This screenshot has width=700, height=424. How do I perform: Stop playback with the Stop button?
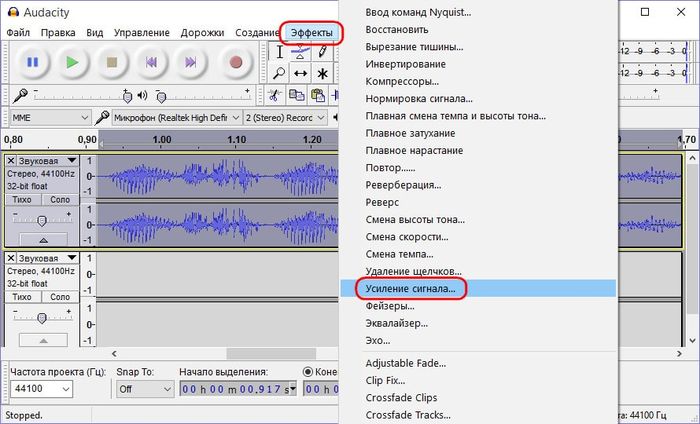112,62
